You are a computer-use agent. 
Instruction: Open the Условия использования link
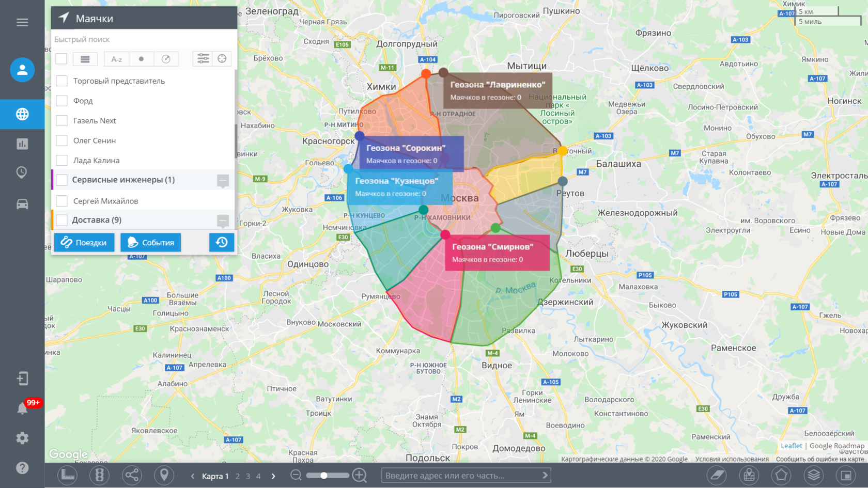click(x=732, y=459)
